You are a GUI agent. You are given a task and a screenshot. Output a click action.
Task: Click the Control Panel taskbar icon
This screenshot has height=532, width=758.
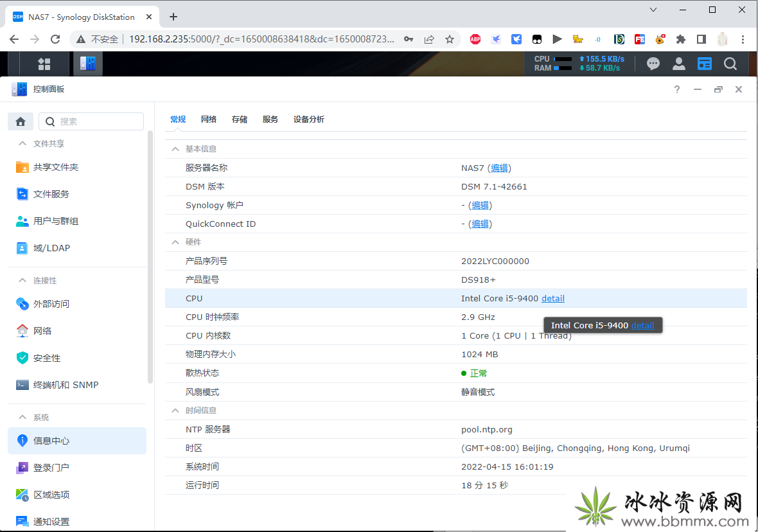click(88, 64)
